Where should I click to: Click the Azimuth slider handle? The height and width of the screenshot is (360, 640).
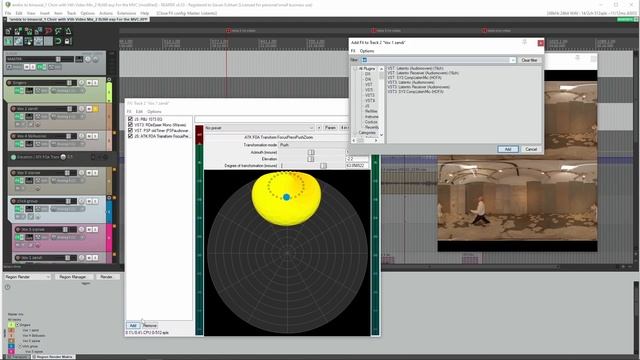(311, 152)
